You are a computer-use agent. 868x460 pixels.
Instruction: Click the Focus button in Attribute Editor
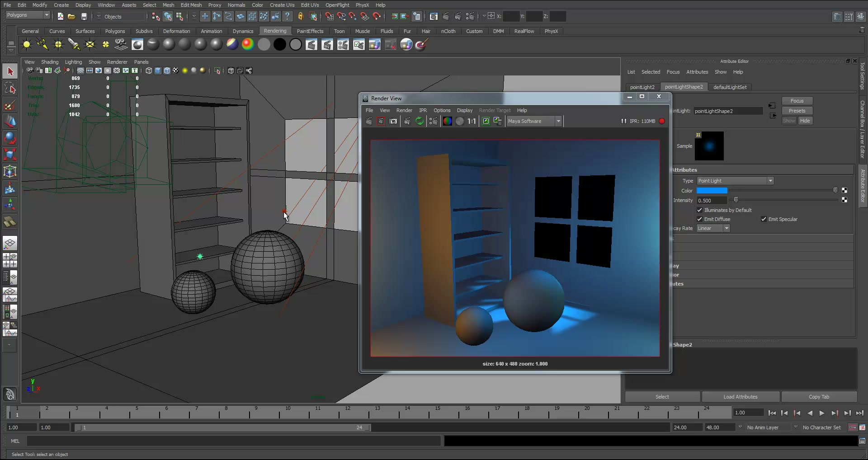[797, 101]
